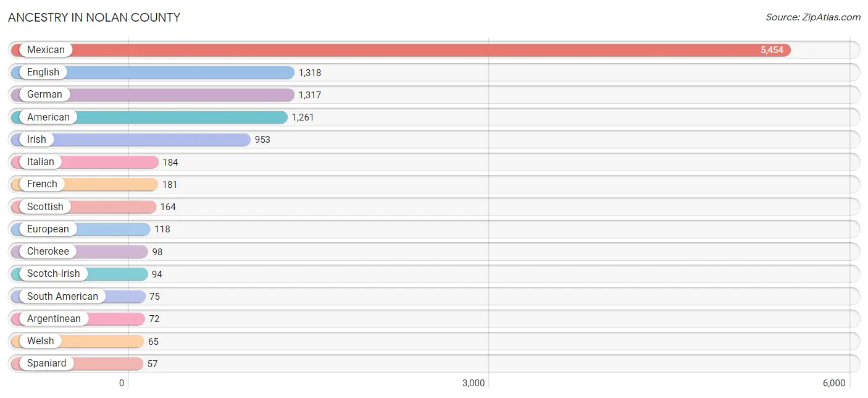The width and height of the screenshot is (868, 398).
Task: Click the 3,000 axis tick label
Action: click(474, 383)
